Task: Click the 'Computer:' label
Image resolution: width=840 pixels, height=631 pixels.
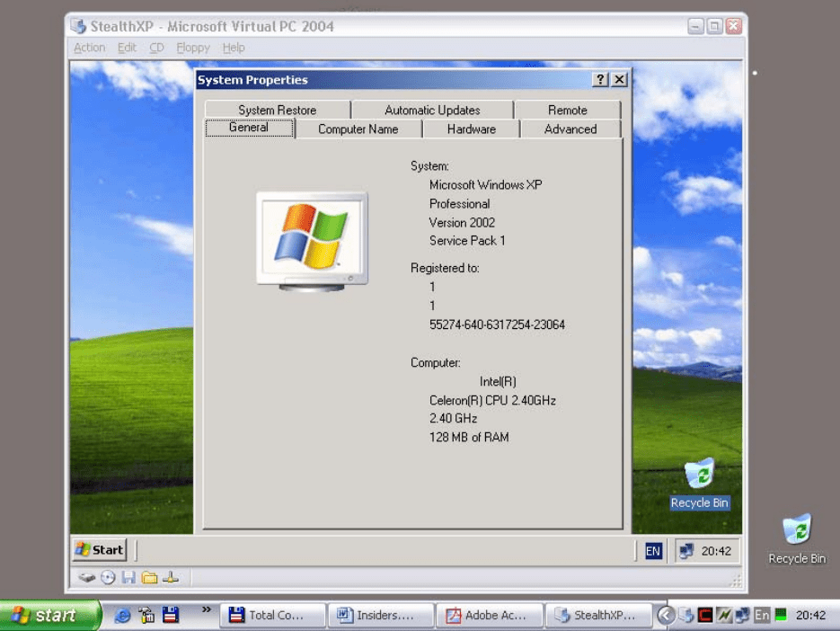Action: [436, 363]
